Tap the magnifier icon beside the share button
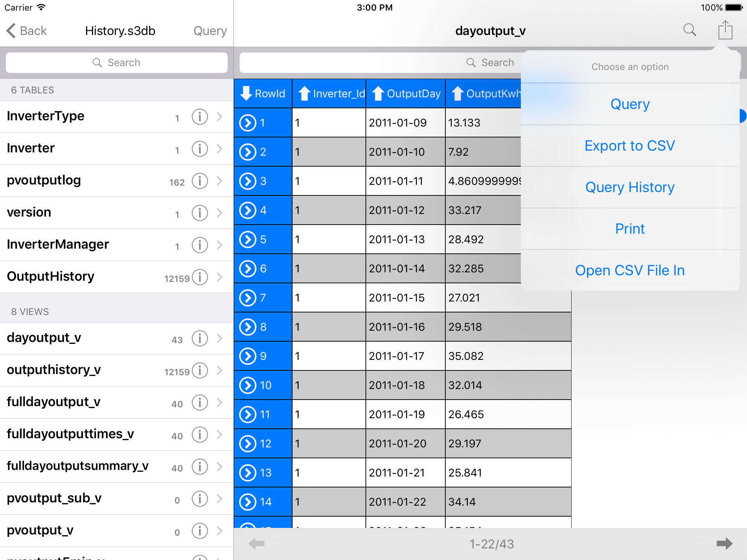The width and height of the screenshot is (747, 560). [x=689, y=30]
